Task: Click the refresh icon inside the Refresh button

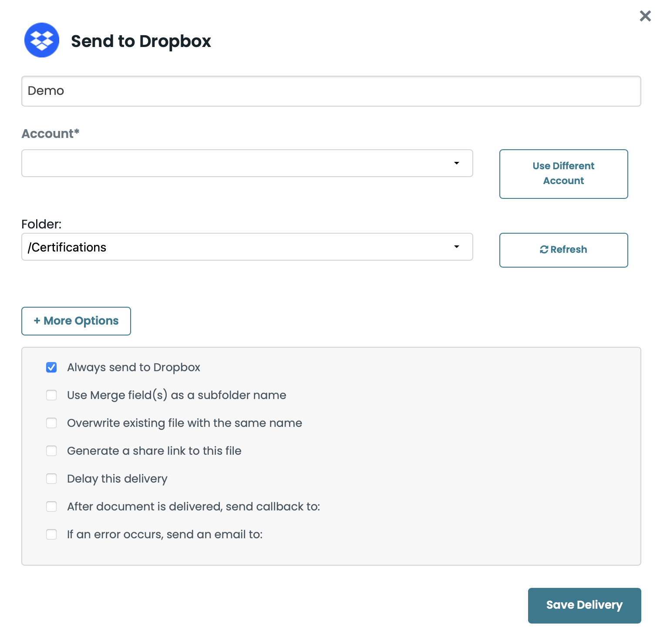Action: click(544, 249)
